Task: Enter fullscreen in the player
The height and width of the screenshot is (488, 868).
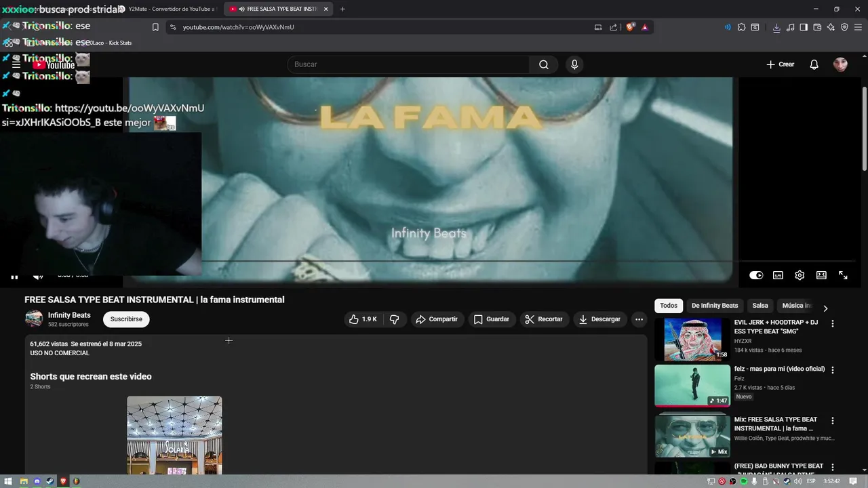Action: point(843,275)
